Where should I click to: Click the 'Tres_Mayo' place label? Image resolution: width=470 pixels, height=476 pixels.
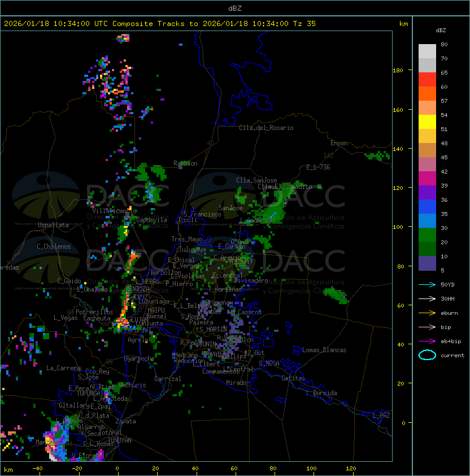point(186,239)
